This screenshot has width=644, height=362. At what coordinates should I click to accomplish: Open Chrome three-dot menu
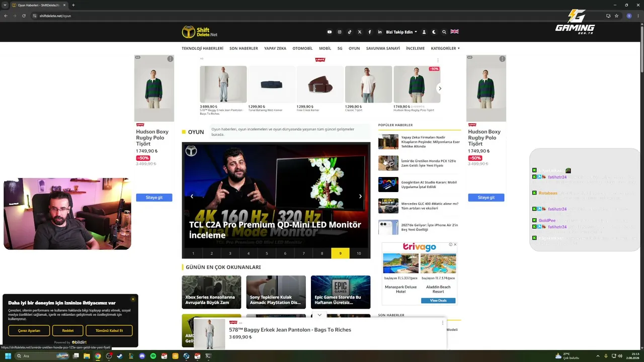coord(639,16)
